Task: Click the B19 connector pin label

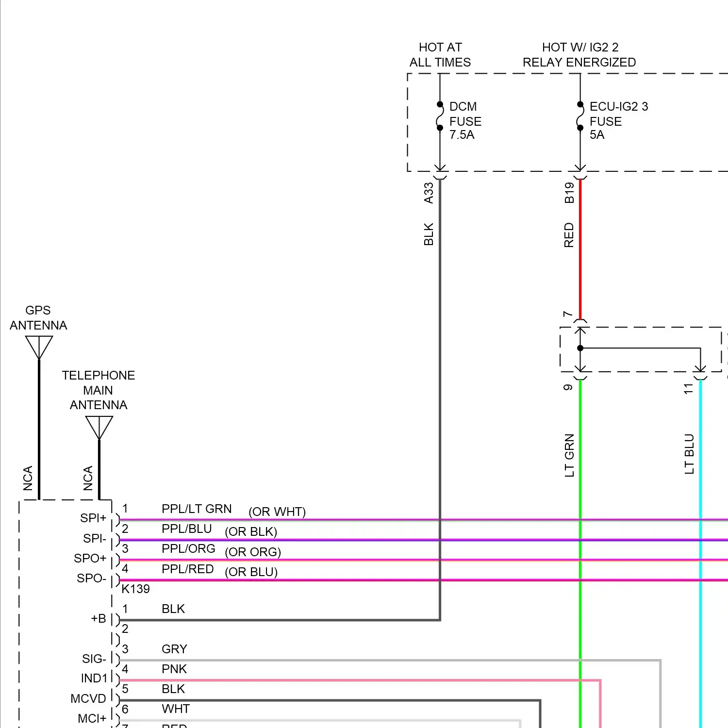Action: pos(569,193)
